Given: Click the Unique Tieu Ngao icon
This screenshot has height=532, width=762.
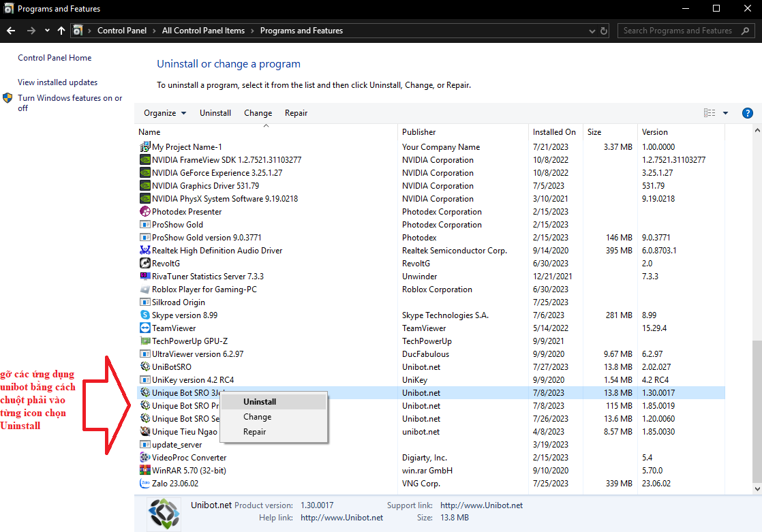Looking at the screenshot, I should click(x=144, y=431).
